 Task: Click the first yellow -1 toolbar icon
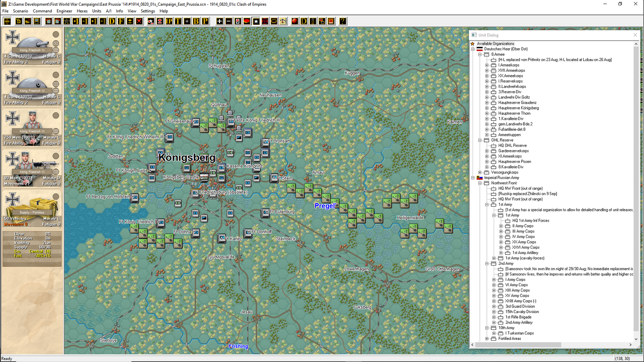click(85, 21)
